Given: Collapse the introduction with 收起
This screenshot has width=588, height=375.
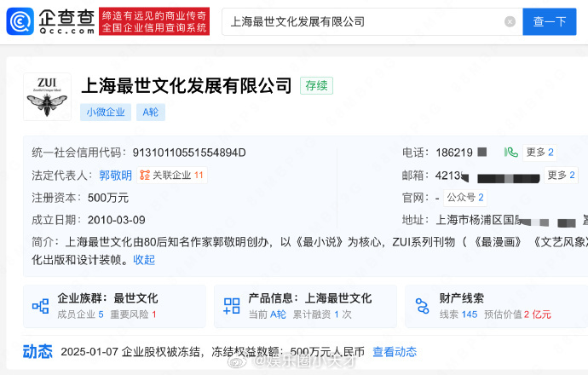Looking at the screenshot, I should click(x=144, y=260).
